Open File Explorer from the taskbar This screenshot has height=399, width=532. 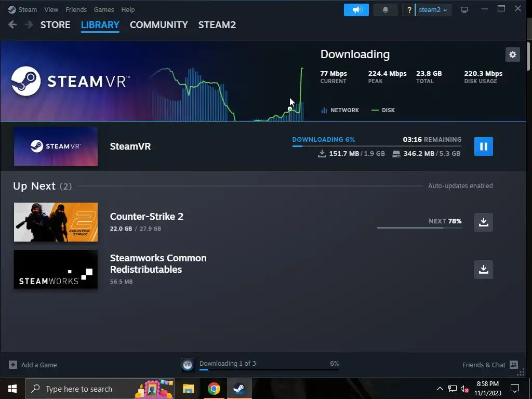click(x=188, y=389)
